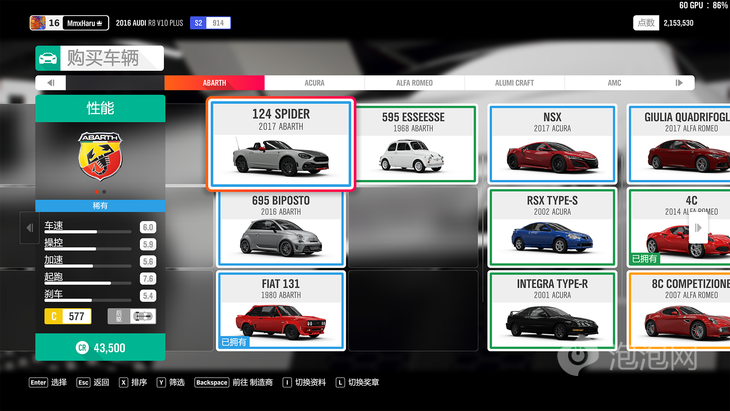Image resolution: width=730 pixels, height=411 pixels.
Task: Select the Integra Type-R car card
Action: (x=552, y=311)
